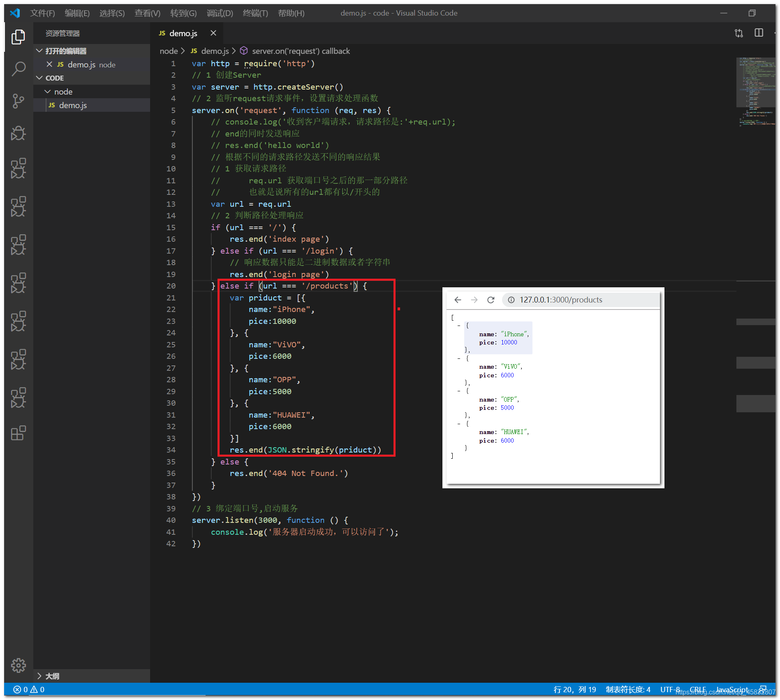
Task: Open the 调试(D) menu
Action: [x=220, y=13]
